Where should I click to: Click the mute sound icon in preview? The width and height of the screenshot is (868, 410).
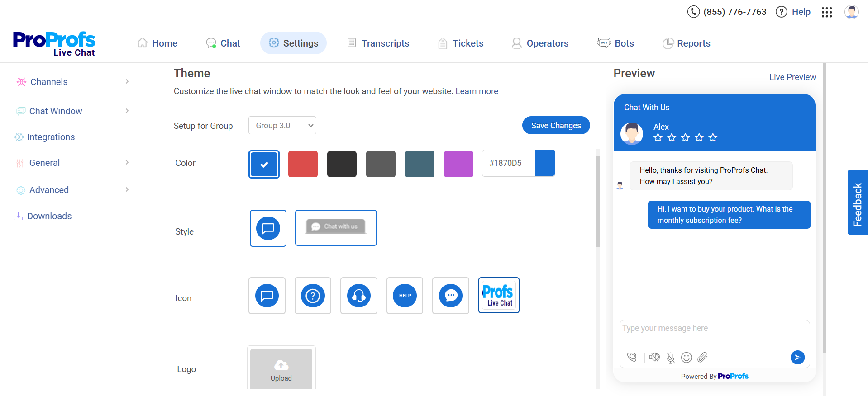click(654, 357)
